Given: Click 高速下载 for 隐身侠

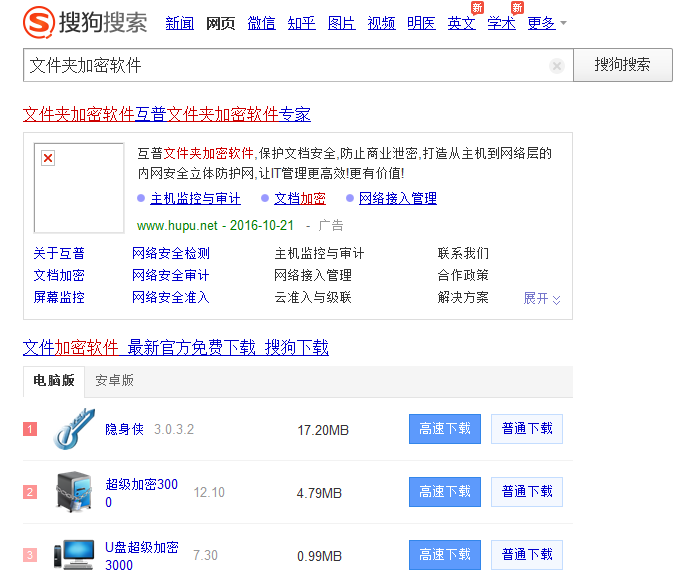Looking at the screenshot, I should pos(445,429).
